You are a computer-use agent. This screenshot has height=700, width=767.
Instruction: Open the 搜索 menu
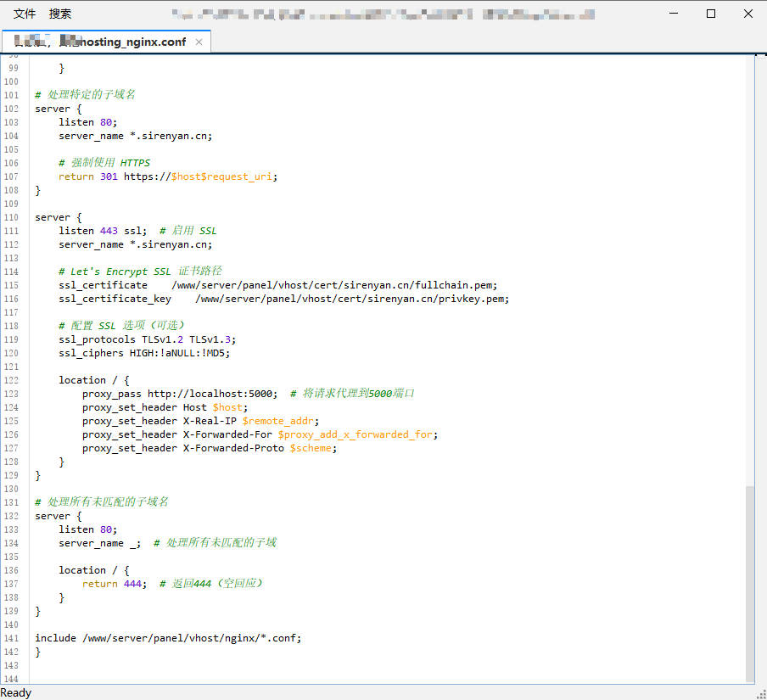(x=59, y=14)
